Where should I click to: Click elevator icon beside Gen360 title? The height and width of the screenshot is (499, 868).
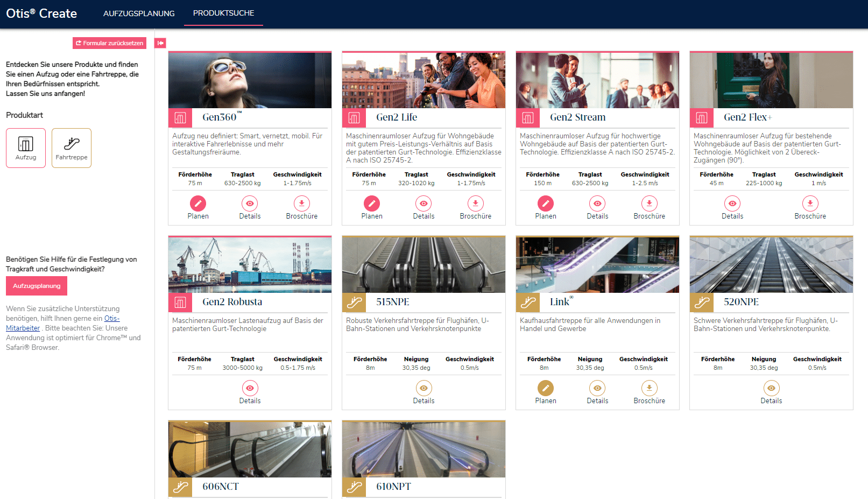[180, 117]
